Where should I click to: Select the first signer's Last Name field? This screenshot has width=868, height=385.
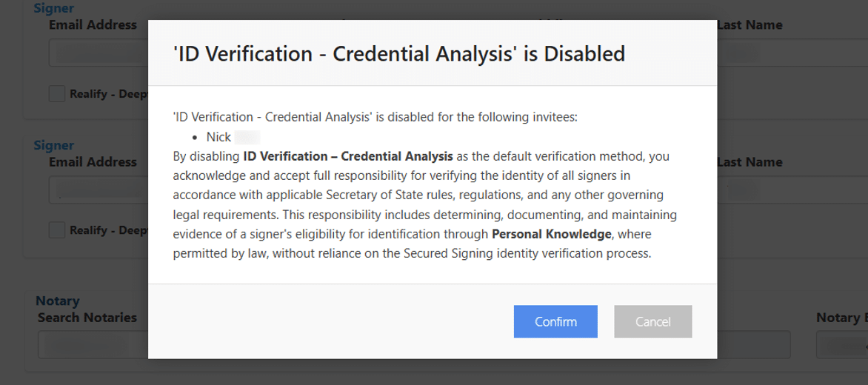[x=792, y=53]
